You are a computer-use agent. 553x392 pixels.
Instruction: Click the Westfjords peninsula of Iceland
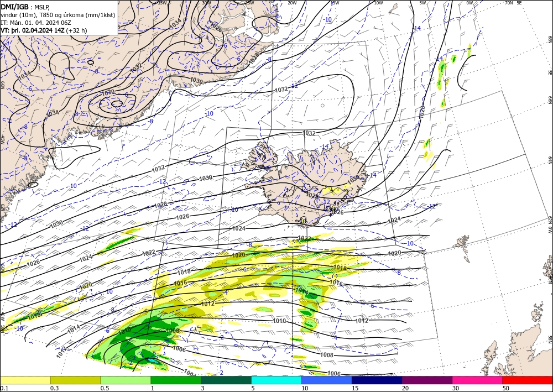(x=258, y=155)
